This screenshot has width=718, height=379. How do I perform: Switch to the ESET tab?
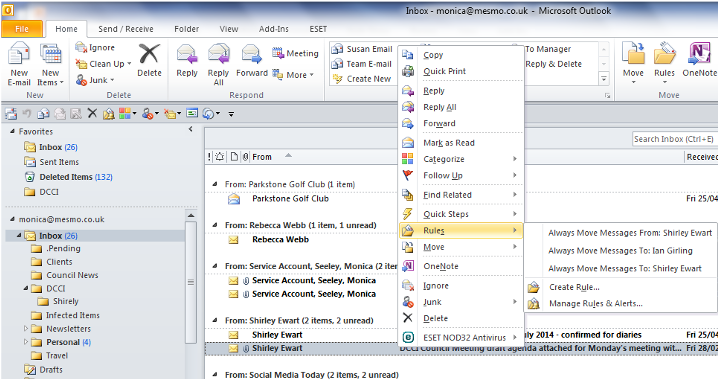click(x=318, y=29)
